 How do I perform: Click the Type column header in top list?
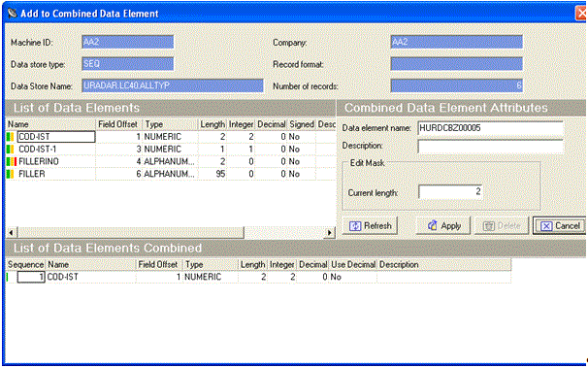coord(170,124)
